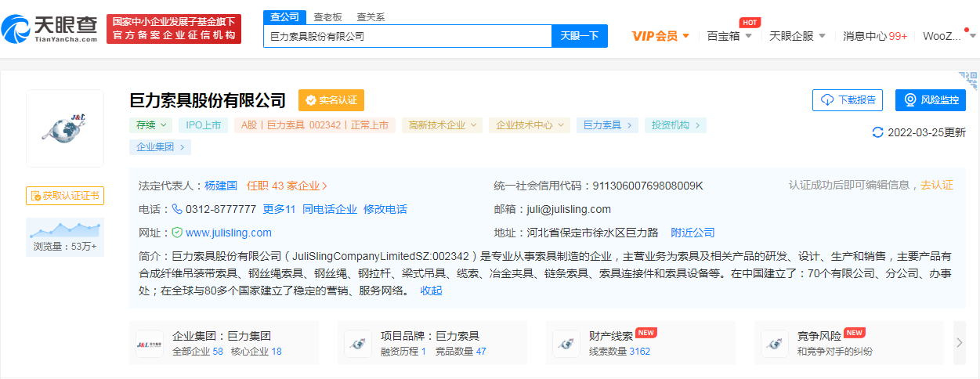
Task: Click the A股 巨力索具 002342 tag
Action: (x=315, y=125)
